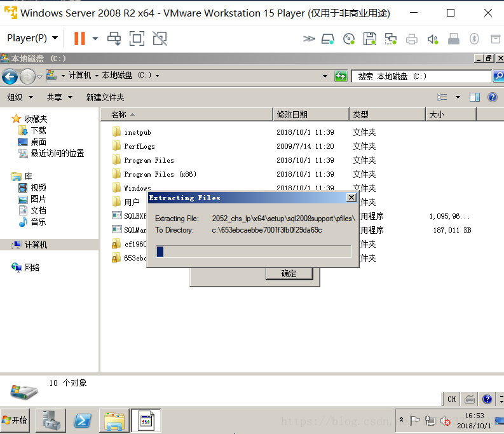The height and width of the screenshot is (434, 504).
Task: Select the Program Files (x86) folder
Action: [160, 174]
